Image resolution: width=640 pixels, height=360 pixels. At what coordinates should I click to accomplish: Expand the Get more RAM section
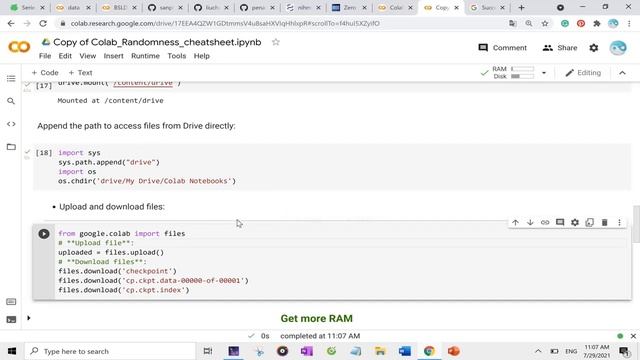(29, 318)
